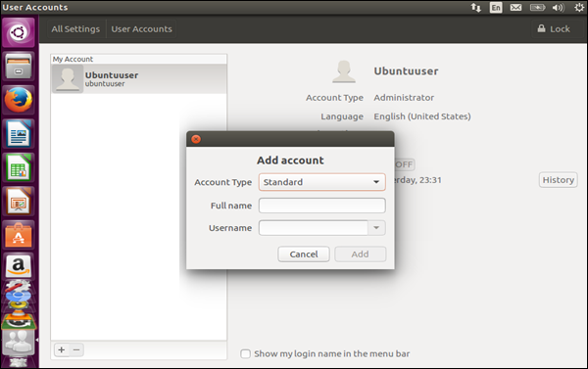Click the Add button in dialog
This screenshot has width=588, height=369.
pos(360,254)
